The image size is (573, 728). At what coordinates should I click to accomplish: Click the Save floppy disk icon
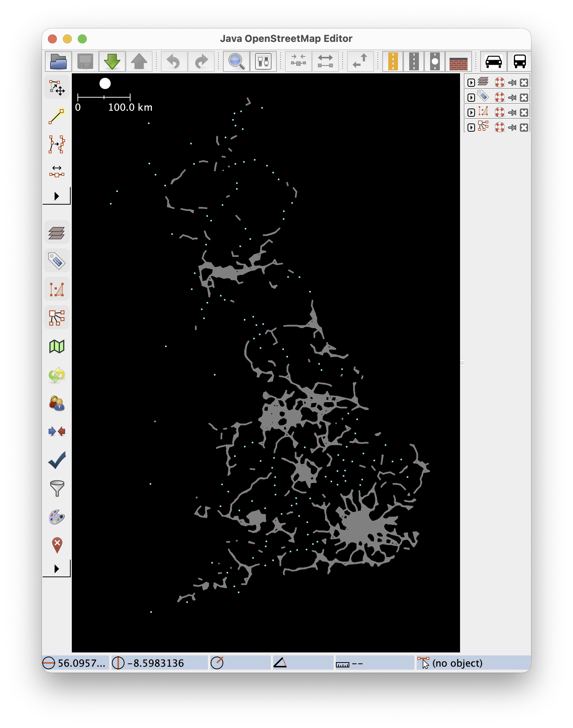[85, 61]
